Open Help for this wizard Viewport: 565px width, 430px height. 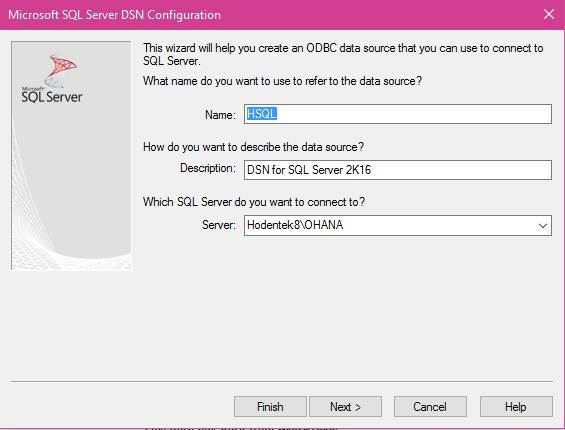point(516,407)
